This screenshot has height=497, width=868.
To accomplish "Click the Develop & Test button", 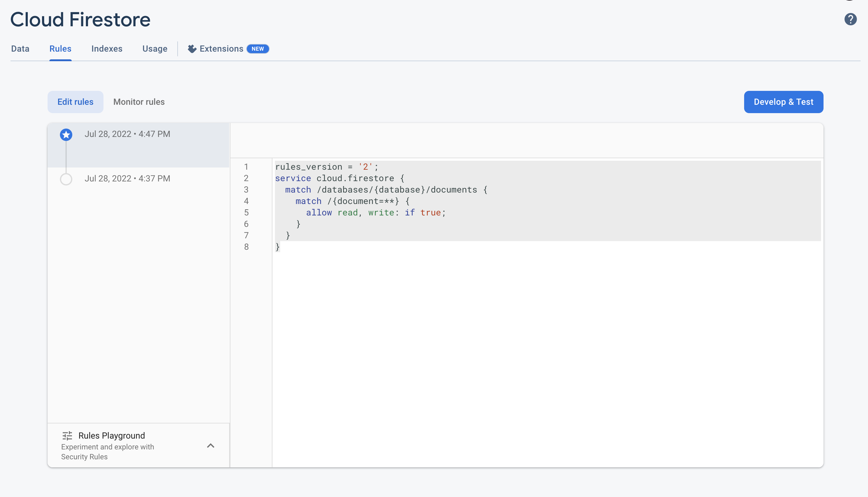I will click(x=783, y=101).
